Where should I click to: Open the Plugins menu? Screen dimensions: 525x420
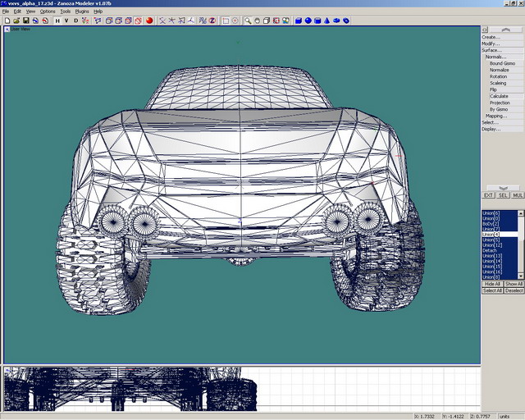tap(82, 11)
